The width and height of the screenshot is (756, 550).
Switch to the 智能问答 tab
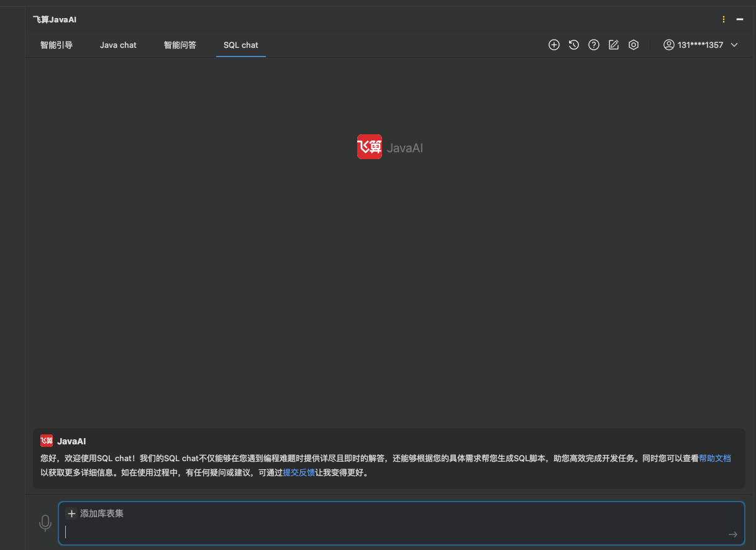point(180,45)
